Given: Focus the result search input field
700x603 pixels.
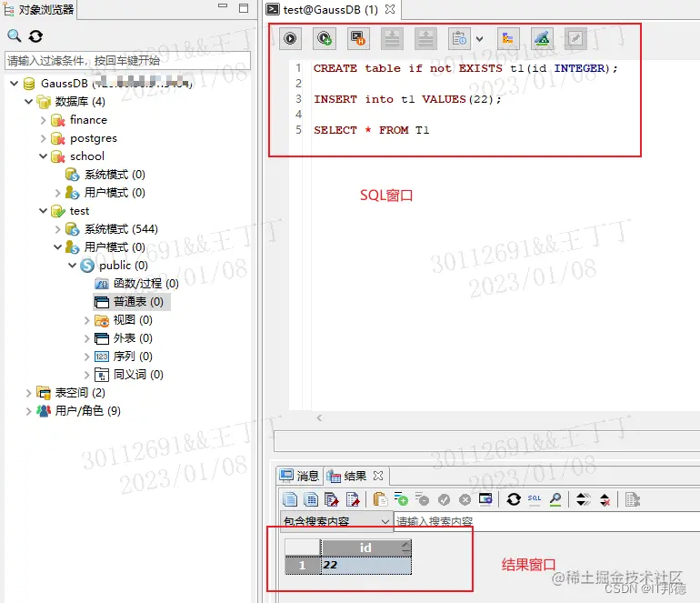Looking at the screenshot, I should (547, 521).
